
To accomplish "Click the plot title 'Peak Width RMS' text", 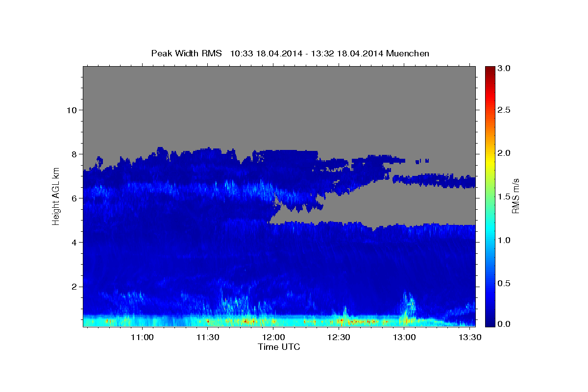I will 186,53.
